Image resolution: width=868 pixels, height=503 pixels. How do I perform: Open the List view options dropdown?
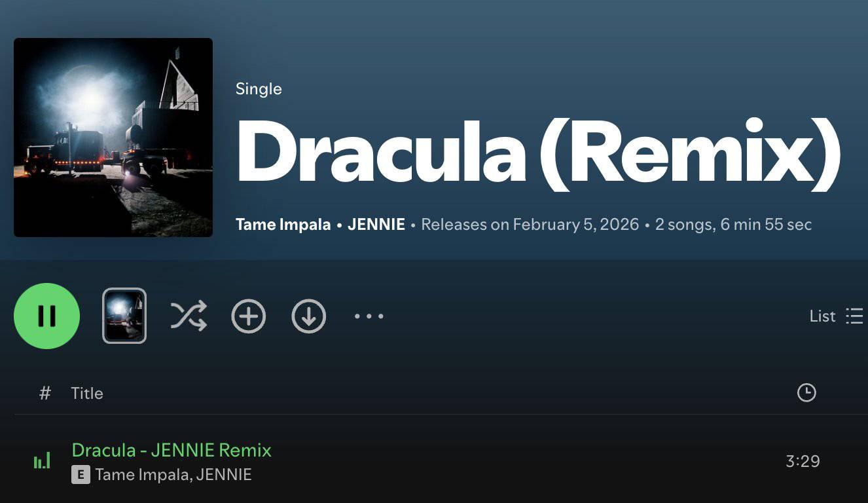(x=836, y=316)
